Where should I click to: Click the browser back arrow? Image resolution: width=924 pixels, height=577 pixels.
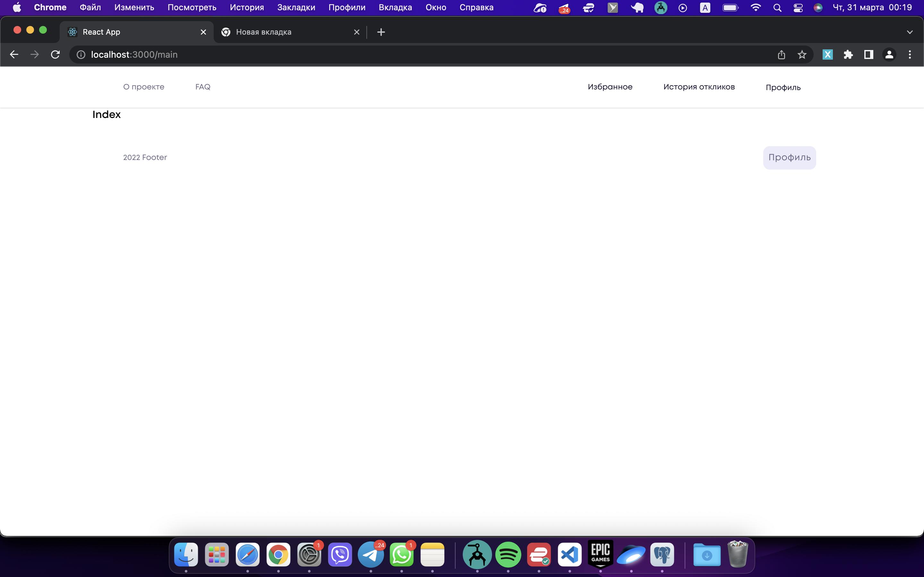[x=14, y=54]
